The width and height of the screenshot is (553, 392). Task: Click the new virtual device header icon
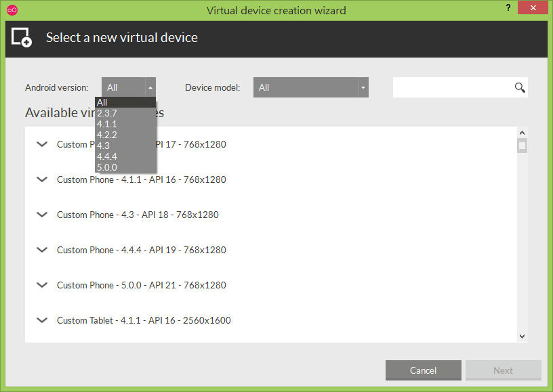[x=22, y=37]
